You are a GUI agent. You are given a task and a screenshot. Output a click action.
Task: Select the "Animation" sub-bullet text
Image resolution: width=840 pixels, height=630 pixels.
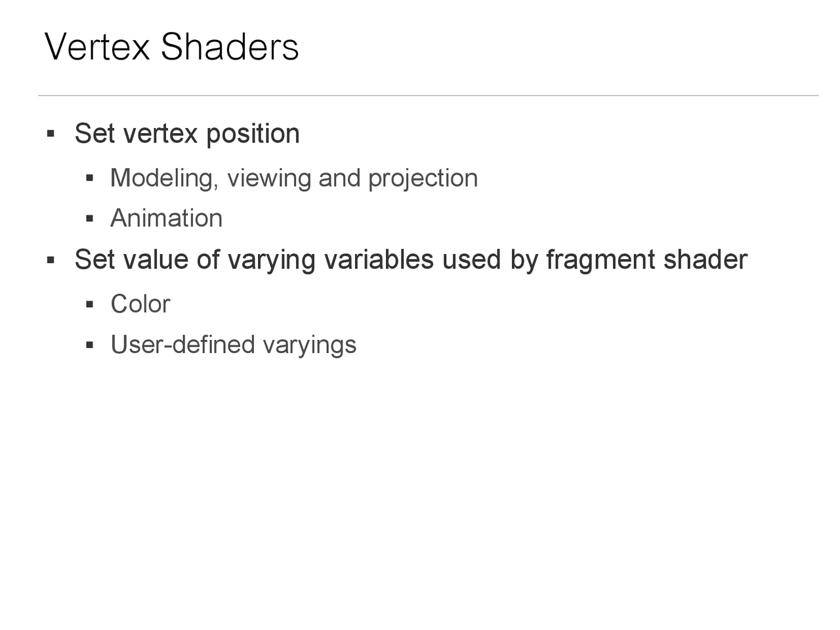click(x=166, y=219)
